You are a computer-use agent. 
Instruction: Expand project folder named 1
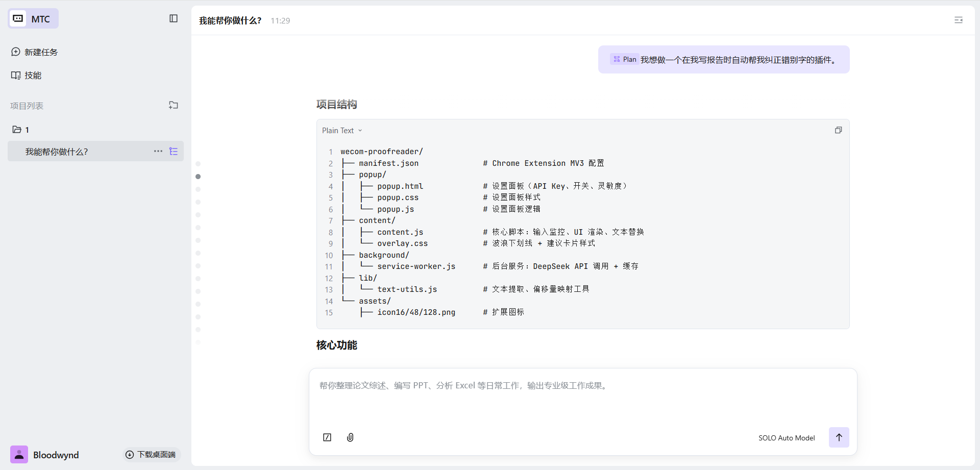click(x=21, y=130)
